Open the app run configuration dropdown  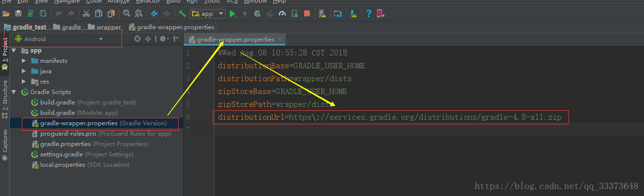tap(207, 14)
